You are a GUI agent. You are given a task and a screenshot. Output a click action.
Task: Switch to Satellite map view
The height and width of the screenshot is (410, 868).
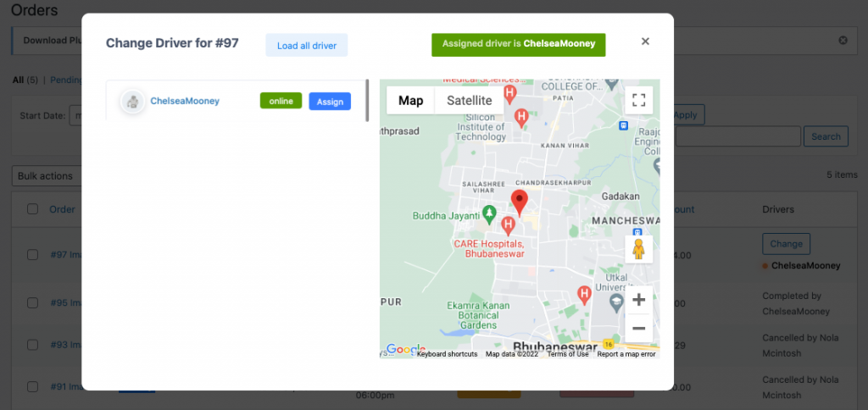pyautogui.click(x=469, y=101)
